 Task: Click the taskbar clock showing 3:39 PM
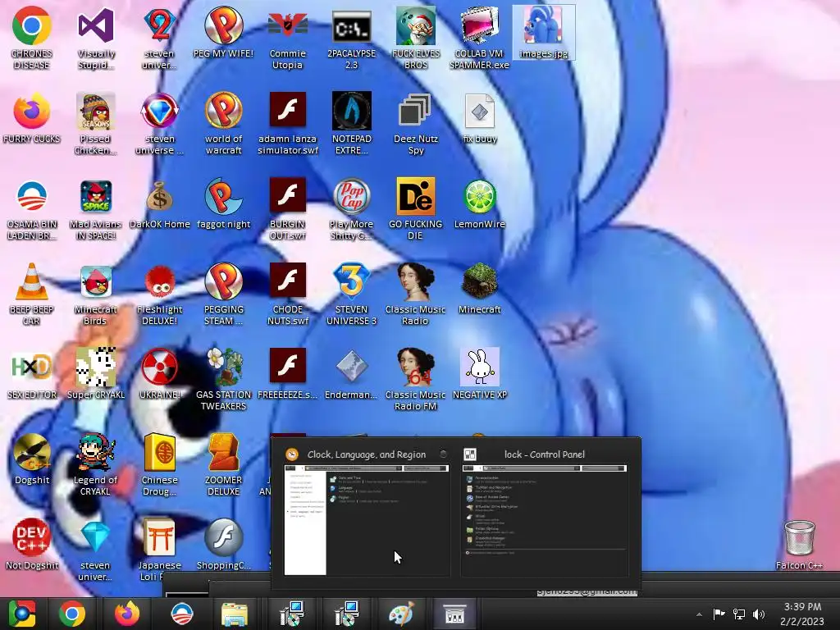(802, 614)
